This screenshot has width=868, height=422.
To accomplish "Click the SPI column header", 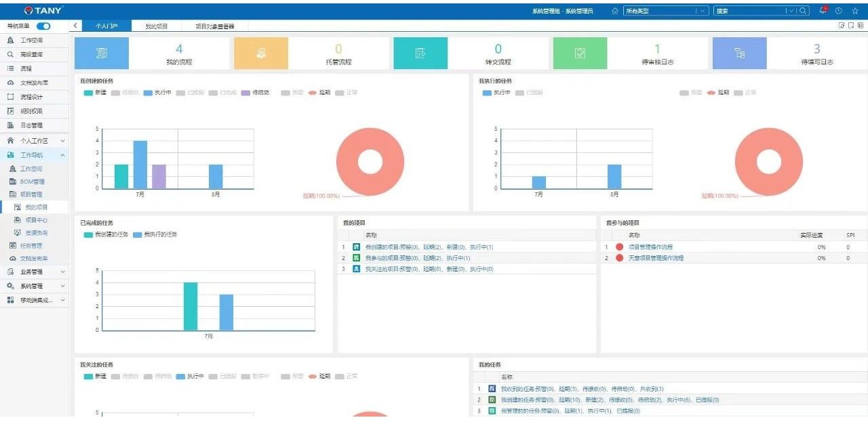I will click(x=850, y=235).
